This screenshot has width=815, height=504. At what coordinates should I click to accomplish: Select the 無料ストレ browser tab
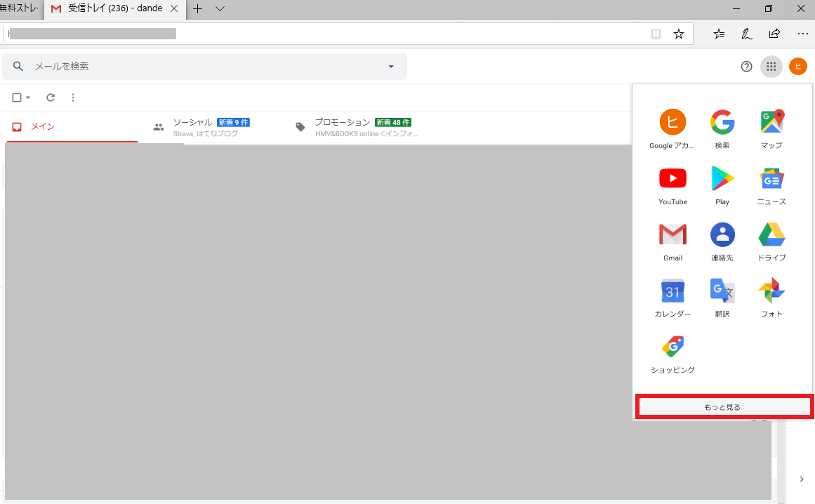pyautogui.click(x=20, y=9)
